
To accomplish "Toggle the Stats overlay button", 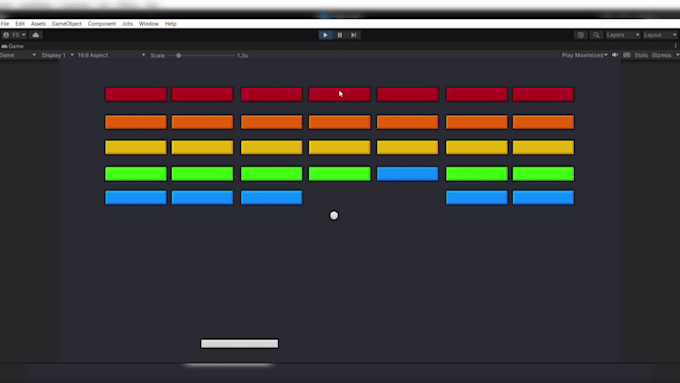I will (x=641, y=55).
